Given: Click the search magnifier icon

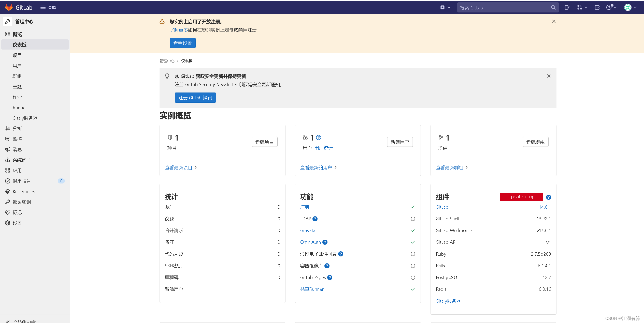Looking at the screenshot, I should pos(553,7).
